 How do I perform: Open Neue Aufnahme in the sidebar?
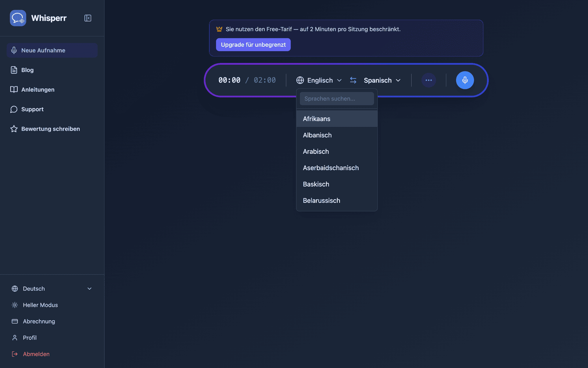52,50
